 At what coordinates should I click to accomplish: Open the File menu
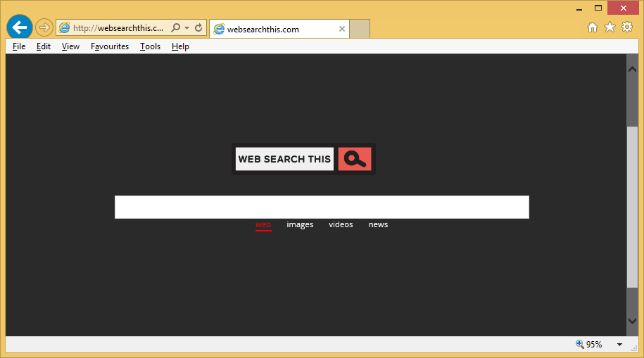pyautogui.click(x=19, y=46)
